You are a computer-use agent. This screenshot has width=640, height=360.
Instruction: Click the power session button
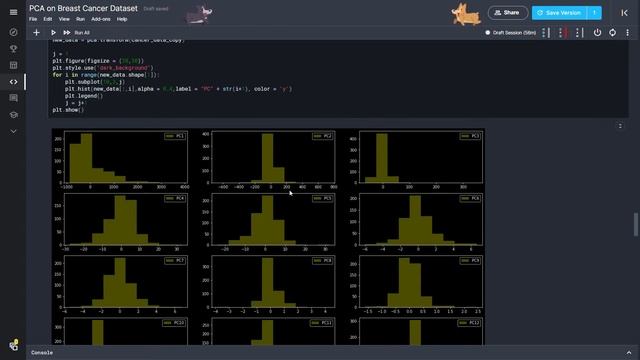coord(597,33)
